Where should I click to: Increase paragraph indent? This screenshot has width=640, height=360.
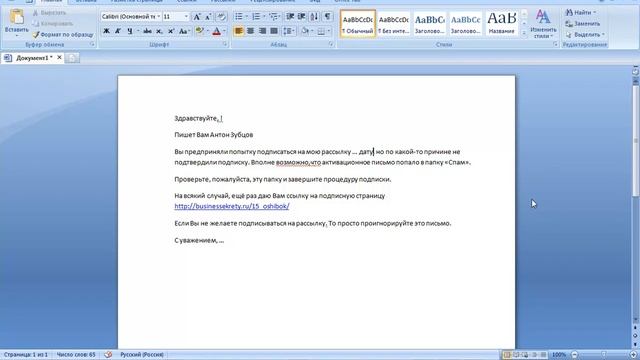tap(302, 17)
